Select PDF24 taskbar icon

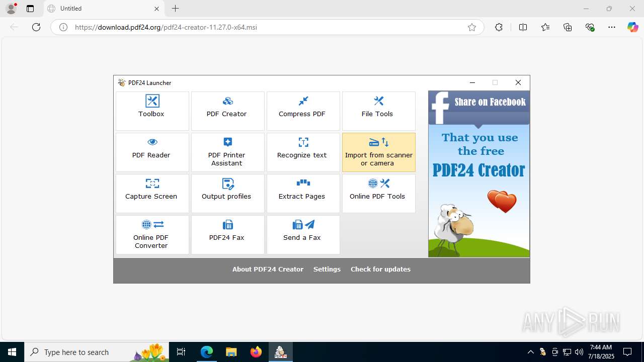[281, 352]
